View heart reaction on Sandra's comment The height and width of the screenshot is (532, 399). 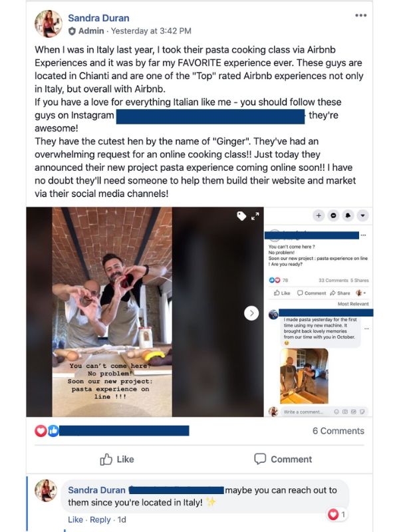pyautogui.click(x=336, y=514)
